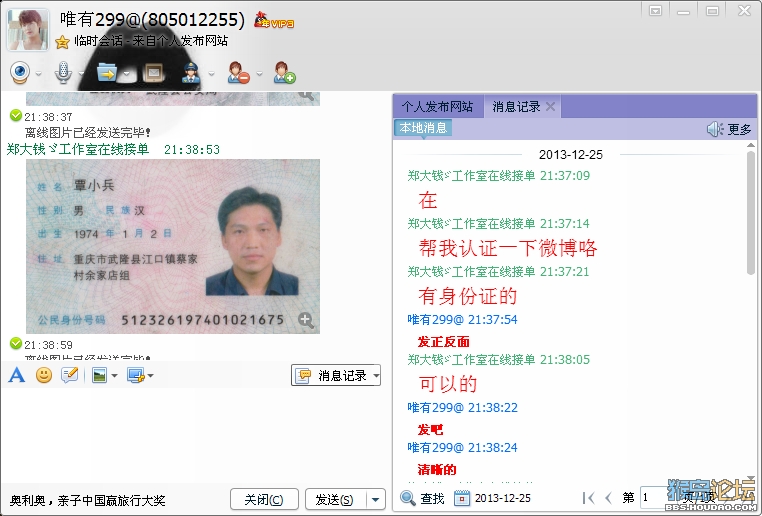Open send button options dropdown
The height and width of the screenshot is (516, 762).
click(376, 499)
